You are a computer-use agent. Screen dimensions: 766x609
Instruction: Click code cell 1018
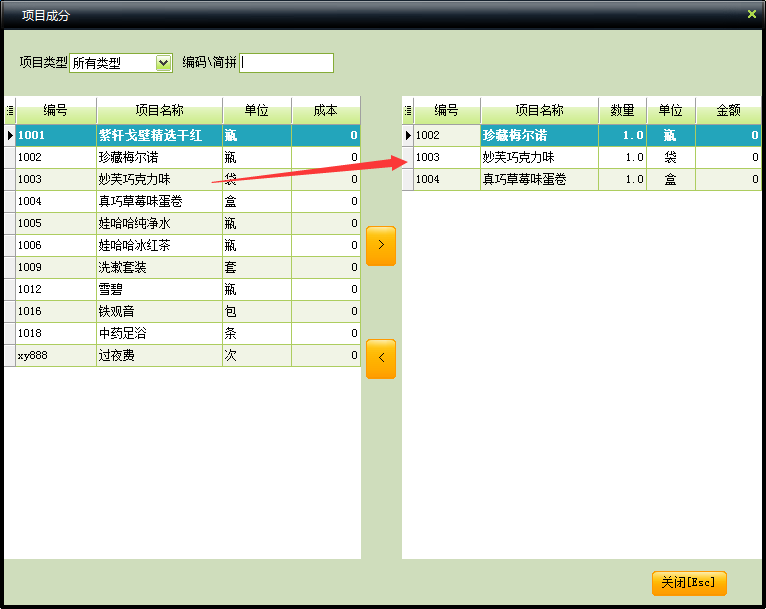tap(56, 333)
